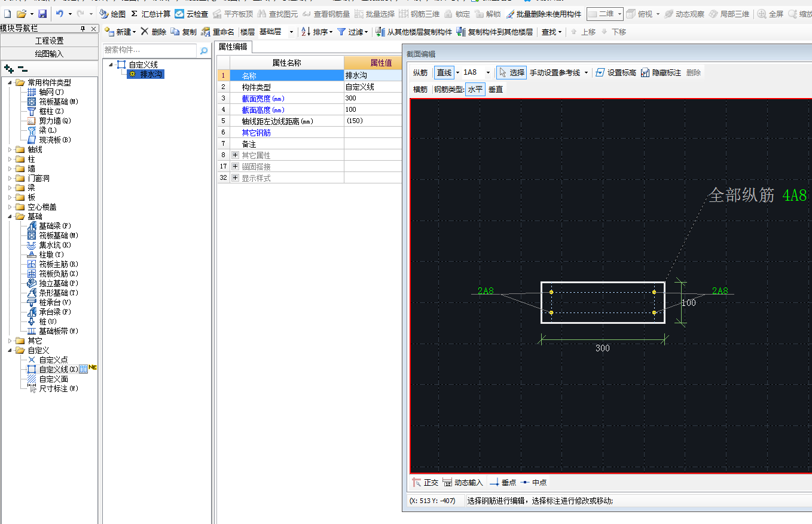Viewport: 812px width, 524px height.
Task: Toggle the 动态输入 option
Action: point(463,482)
